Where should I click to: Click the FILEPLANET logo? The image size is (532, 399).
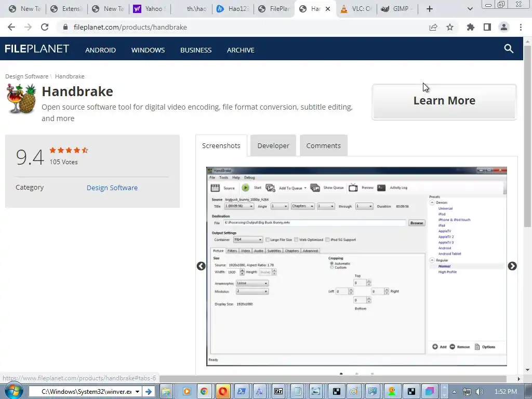(x=37, y=49)
